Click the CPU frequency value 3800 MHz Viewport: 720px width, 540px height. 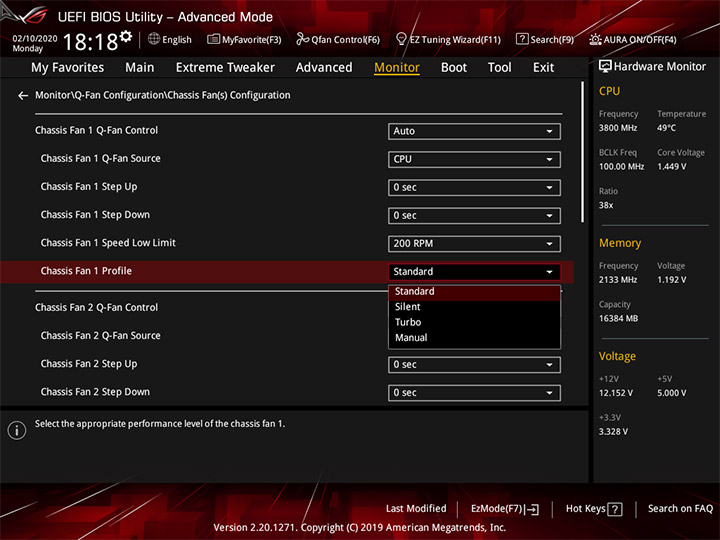pyautogui.click(x=618, y=128)
